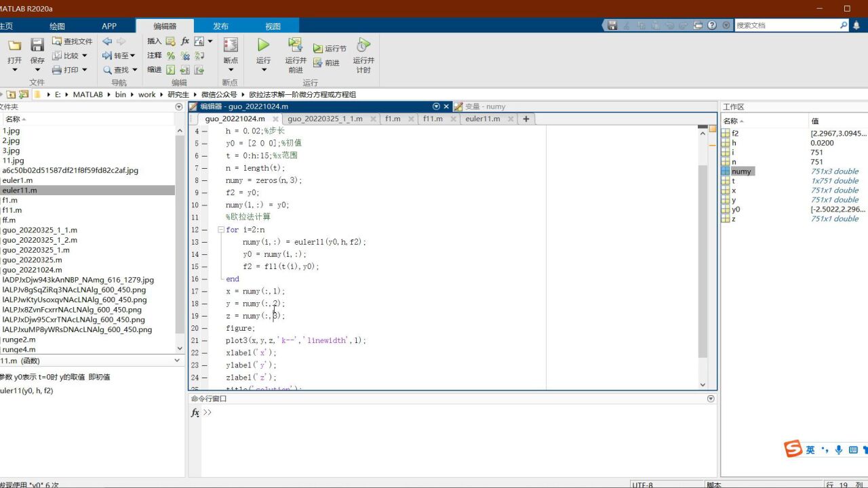Click the 查找文件 (Find Files) button

[73, 41]
